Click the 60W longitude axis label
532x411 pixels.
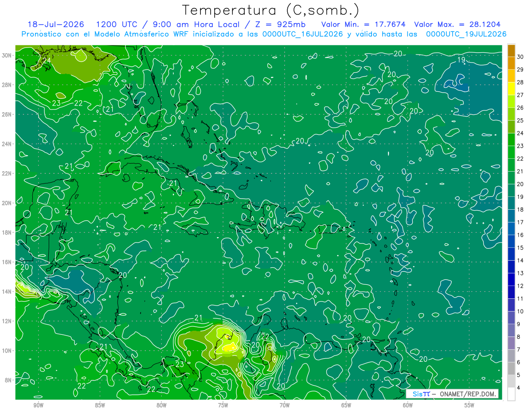pos(408,405)
